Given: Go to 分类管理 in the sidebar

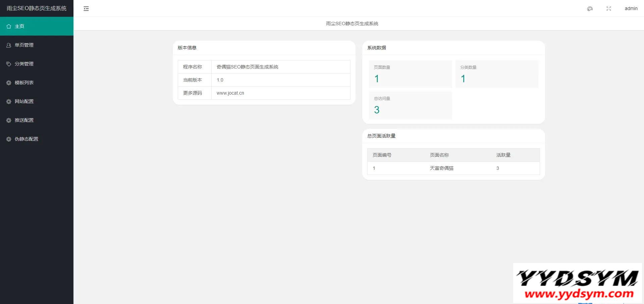Looking at the screenshot, I should tap(24, 64).
